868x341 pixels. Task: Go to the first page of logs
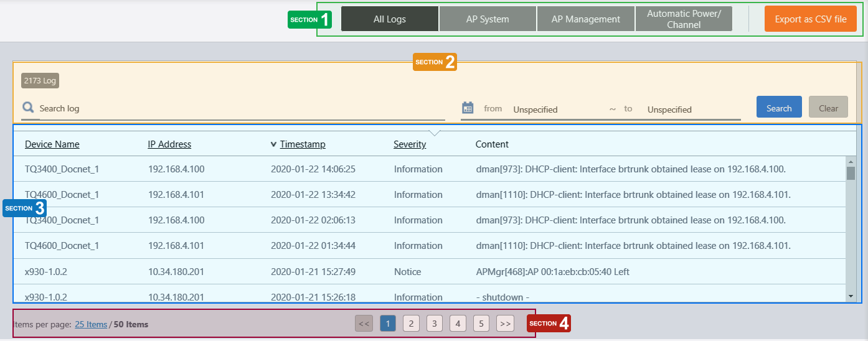pos(364,324)
